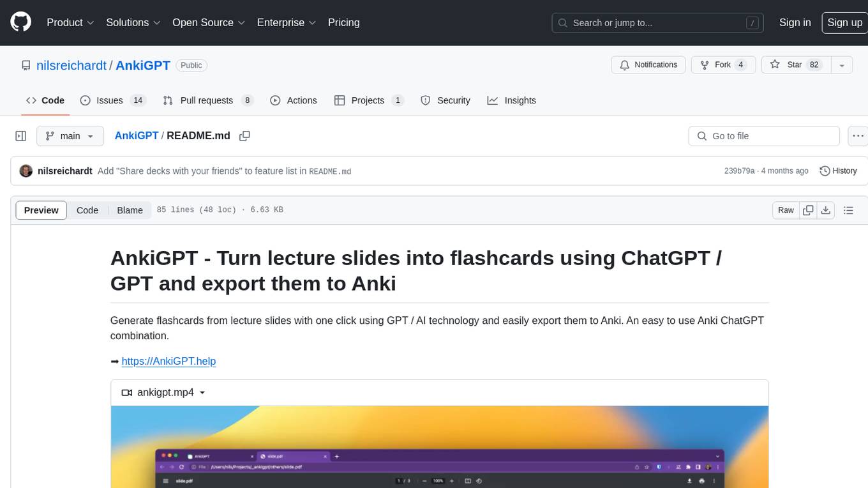This screenshot has height=488, width=868.
Task: Click the ankigpt.mp4 video preview
Action: click(439, 447)
